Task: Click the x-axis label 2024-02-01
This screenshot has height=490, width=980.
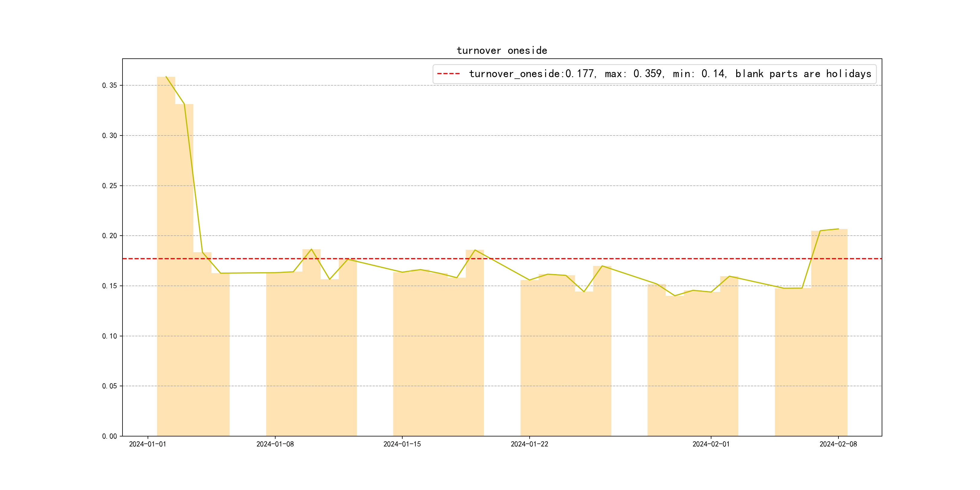Action: tap(711, 444)
